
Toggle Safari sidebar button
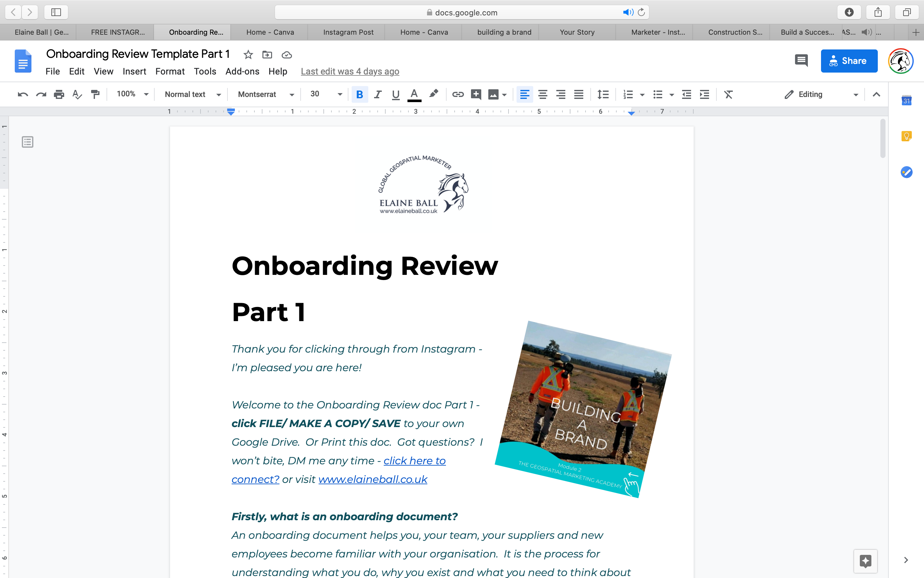[x=56, y=12]
